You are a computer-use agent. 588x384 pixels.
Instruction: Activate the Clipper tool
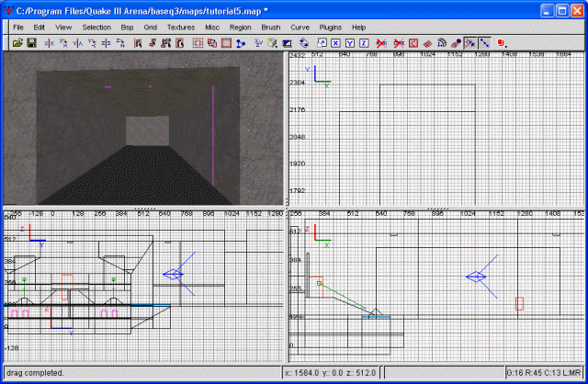point(241,43)
